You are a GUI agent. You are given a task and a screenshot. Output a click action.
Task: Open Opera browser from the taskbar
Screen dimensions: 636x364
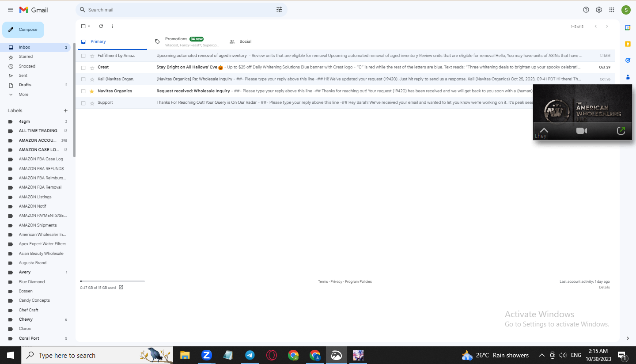[x=272, y=355]
